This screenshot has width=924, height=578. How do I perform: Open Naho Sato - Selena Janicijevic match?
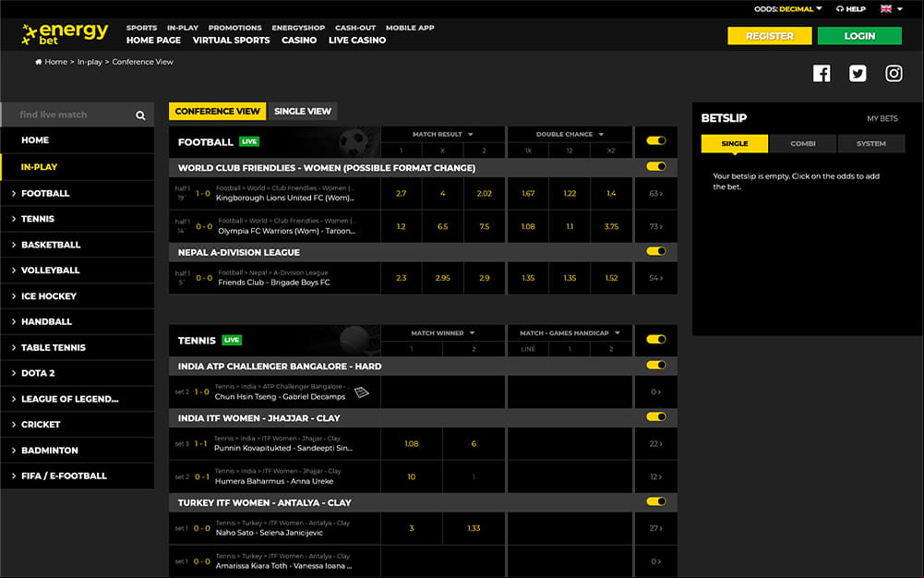(x=270, y=533)
